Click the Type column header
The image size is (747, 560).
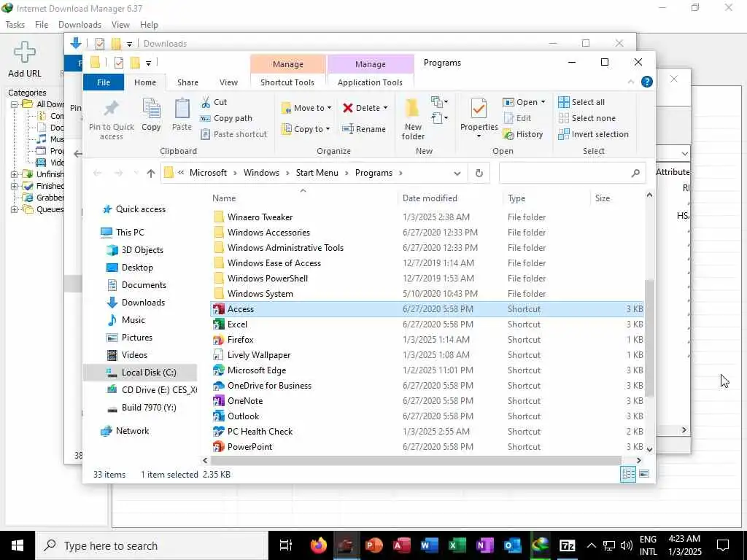[516, 198]
